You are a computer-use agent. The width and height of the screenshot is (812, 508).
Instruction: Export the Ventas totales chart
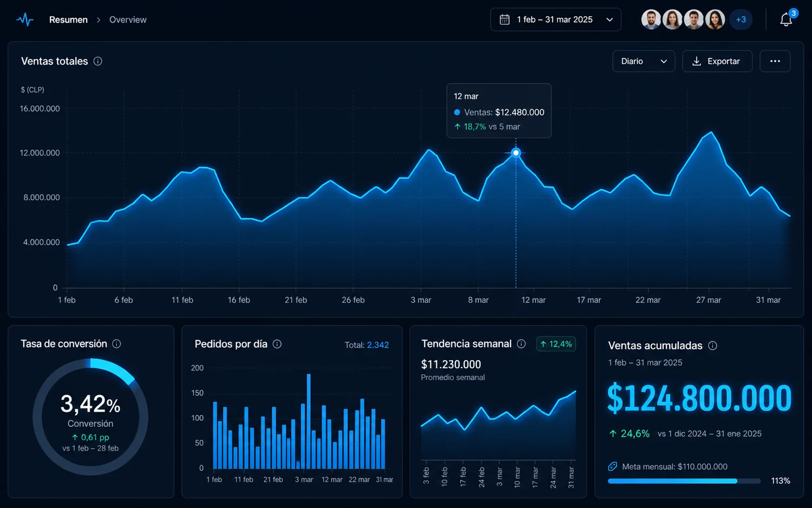717,61
